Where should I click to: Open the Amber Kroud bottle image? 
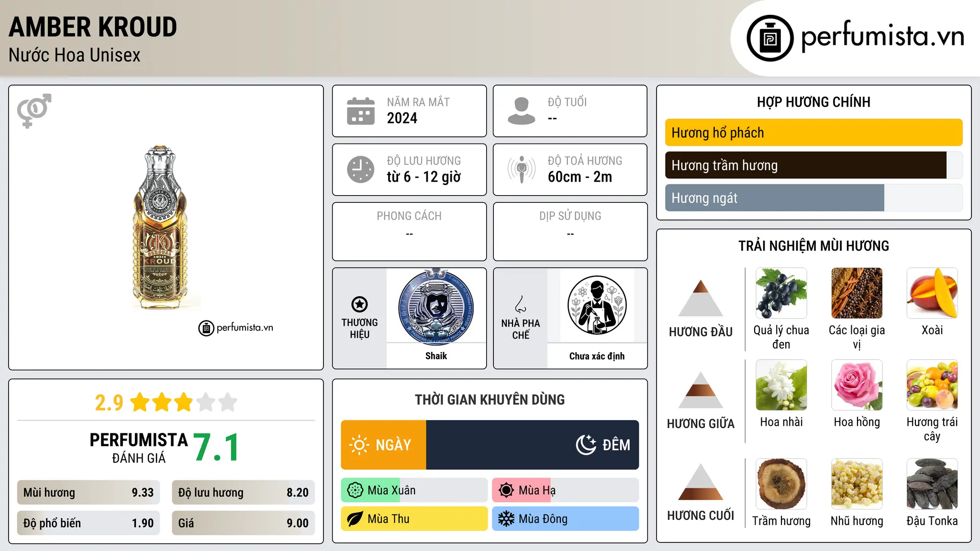pos(160,228)
